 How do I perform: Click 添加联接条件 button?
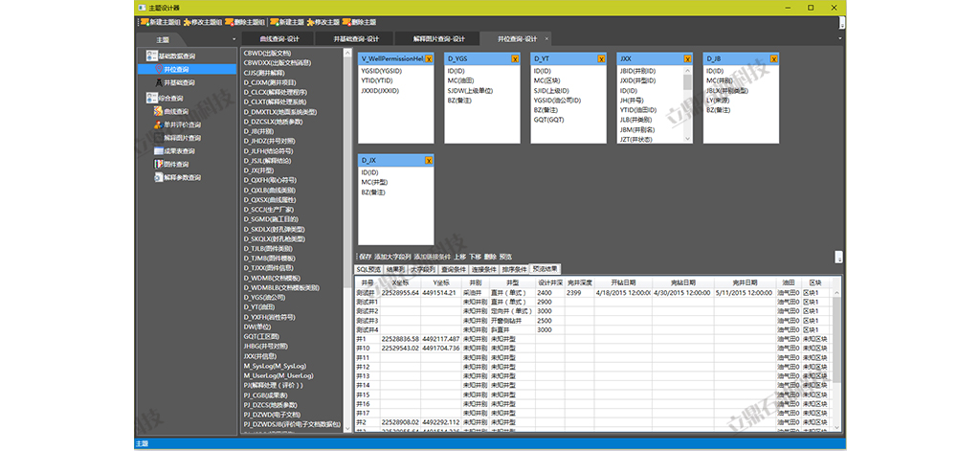432,257
